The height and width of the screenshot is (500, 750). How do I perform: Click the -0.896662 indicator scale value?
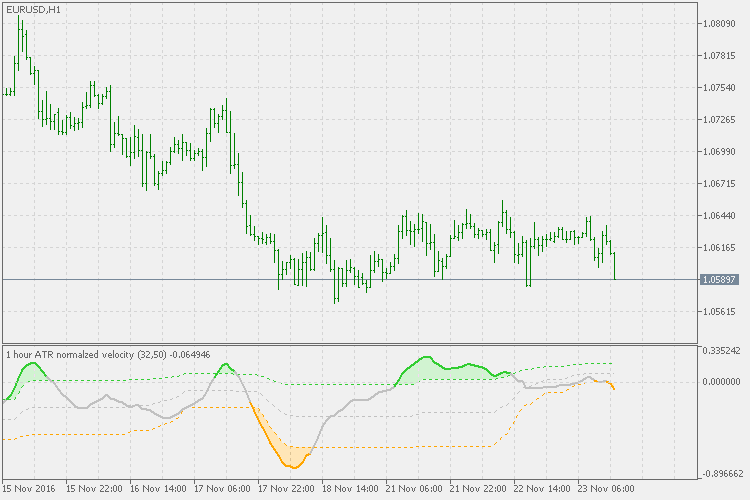pyautogui.click(x=725, y=475)
